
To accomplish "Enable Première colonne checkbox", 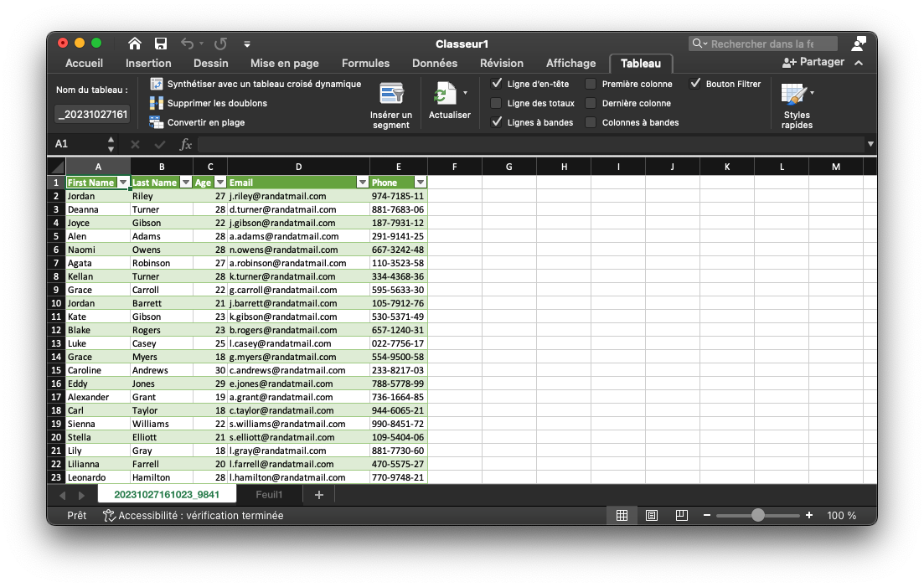I will pos(591,84).
